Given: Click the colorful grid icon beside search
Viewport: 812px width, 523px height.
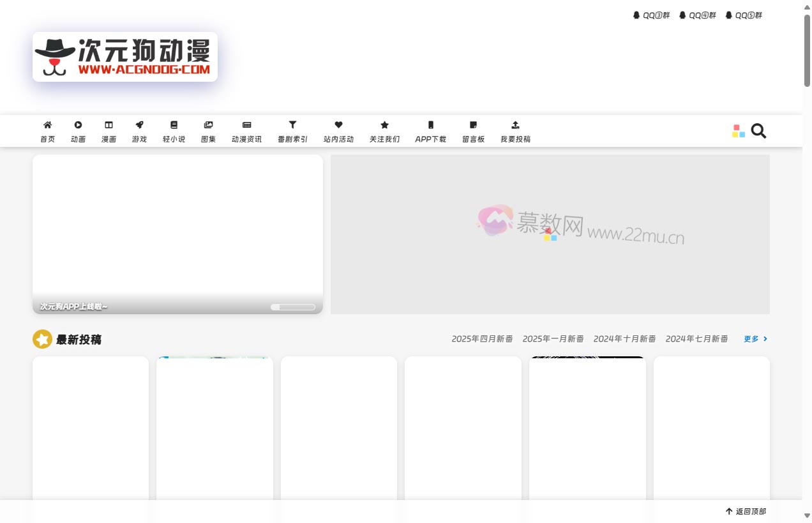Looking at the screenshot, I should pos(739,131).
